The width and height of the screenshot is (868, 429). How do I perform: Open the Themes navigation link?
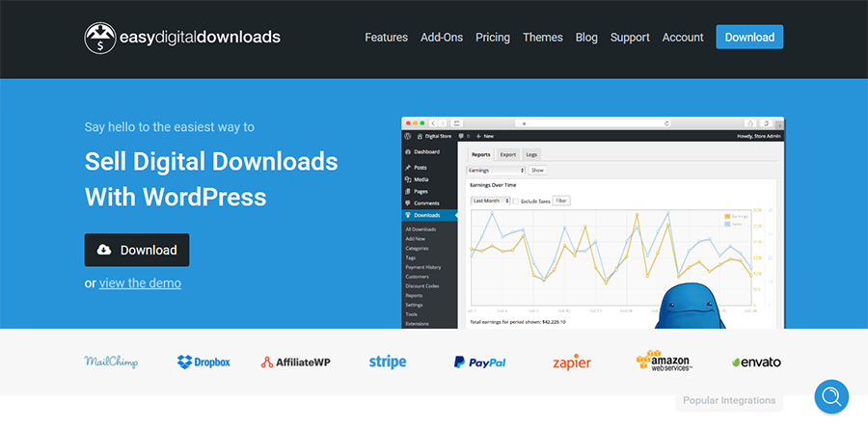click(x=543, y=37)
